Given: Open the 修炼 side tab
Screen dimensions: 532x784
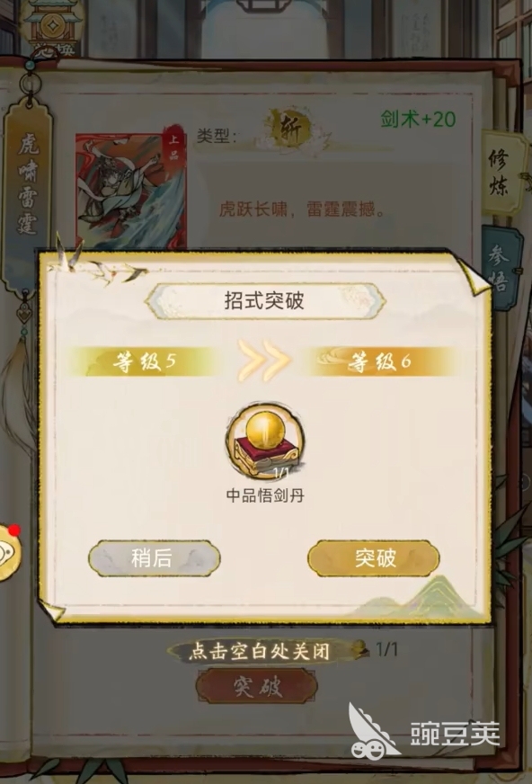Looking at the screenshot, I should pos(500,174).
